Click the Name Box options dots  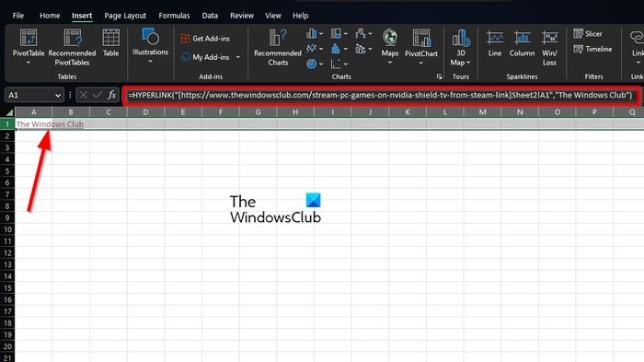click(70, 95)
